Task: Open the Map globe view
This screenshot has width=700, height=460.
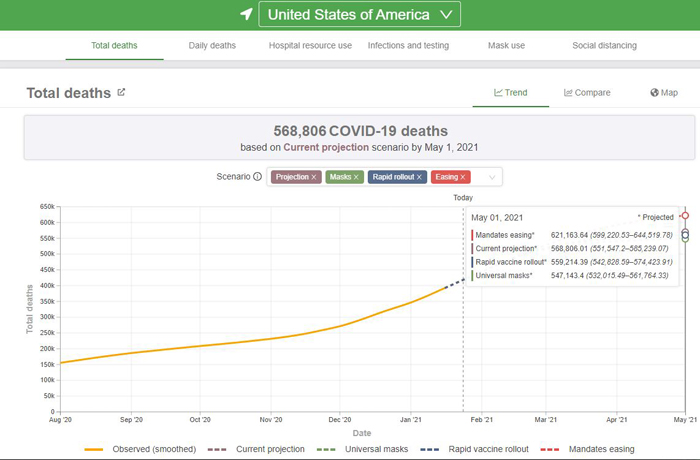Action: click(663, 93)
